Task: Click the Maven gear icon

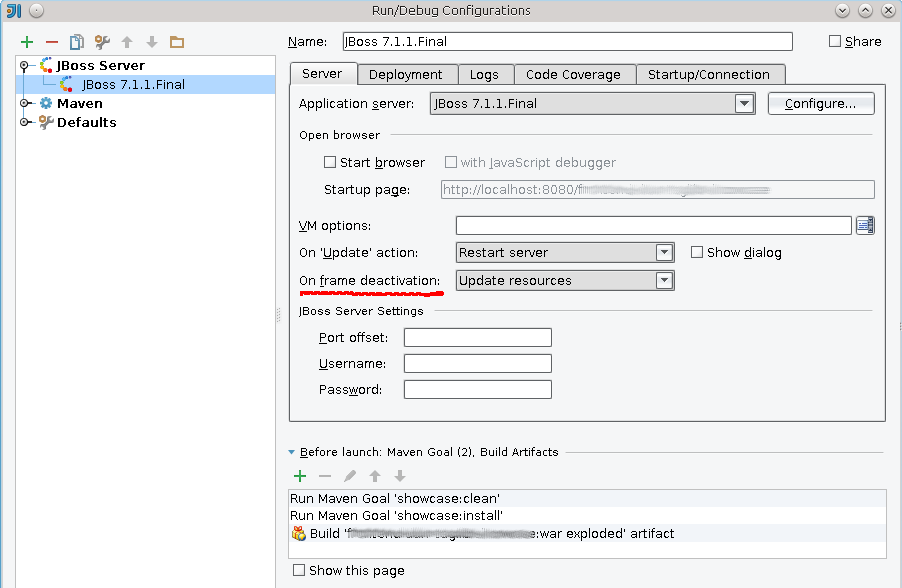Action: (x=46, y=104)
